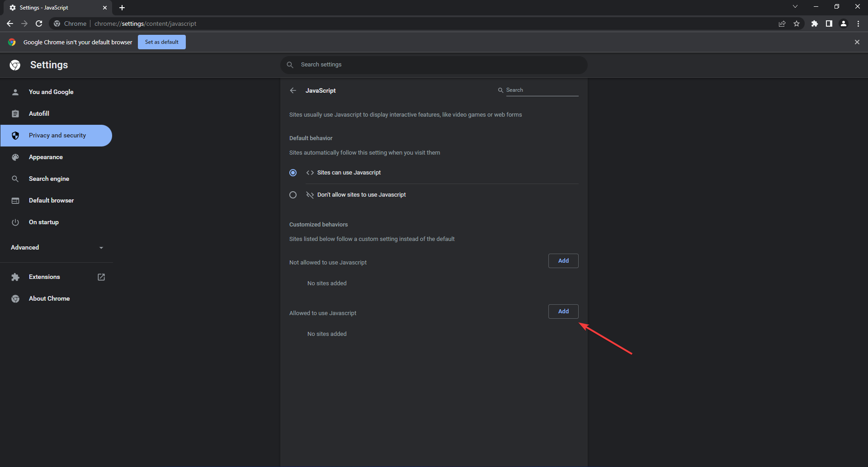The width and height of the screenshot is (868, 467).
Task: Toggle the side panel icon
Action: [829, 24]
